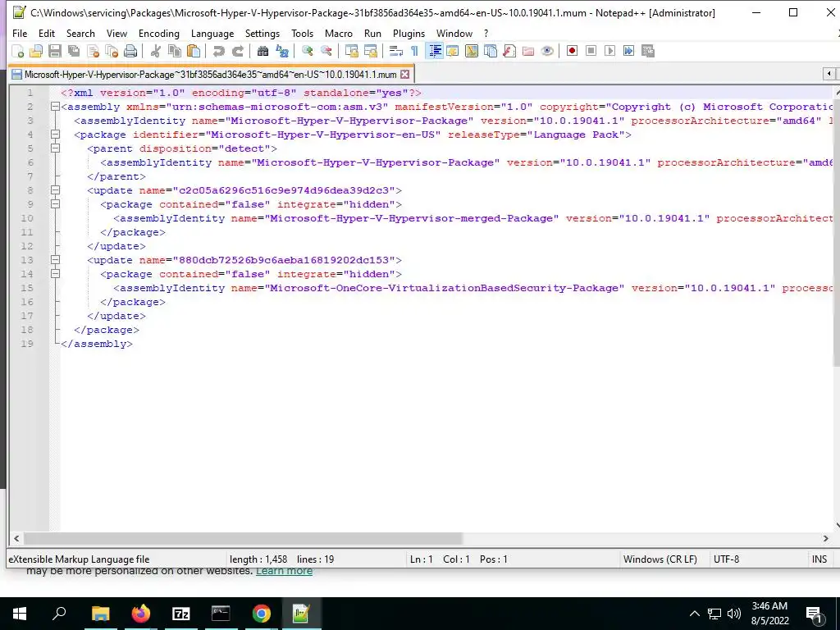Image resolution: width=840 pixels, height=630 pixels.
Task: Click the Save All toolbar icon
Action: pos(73,51)
